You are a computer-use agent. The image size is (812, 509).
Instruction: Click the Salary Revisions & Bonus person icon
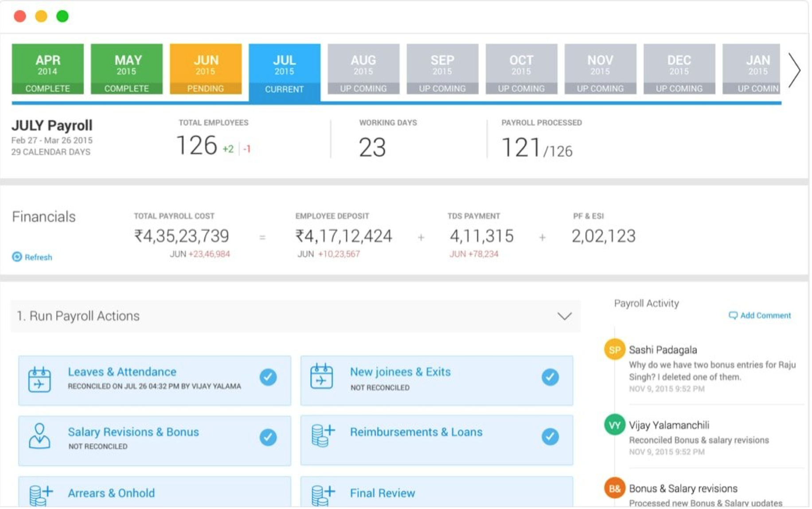pyautogui.click(x=39, y=437)
